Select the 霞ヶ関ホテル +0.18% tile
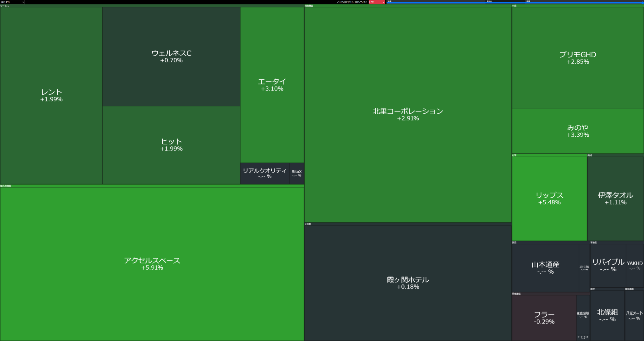The height and width of the screenshot is (341, 644). pos(408,283)
